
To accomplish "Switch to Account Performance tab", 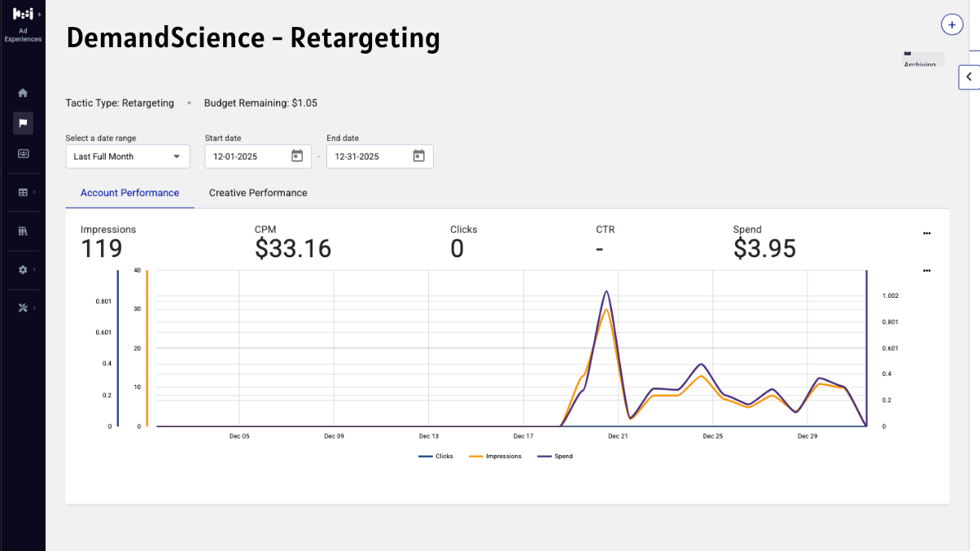I will tap(129, 193).
